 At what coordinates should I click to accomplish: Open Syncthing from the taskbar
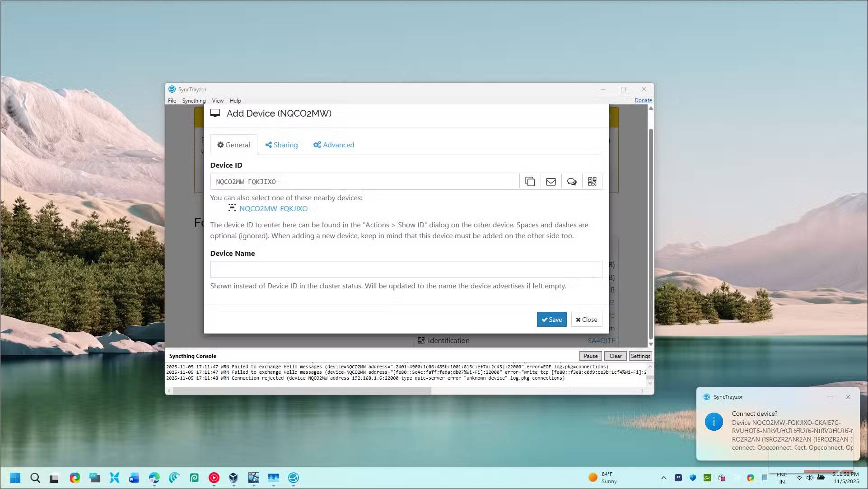click(294, 478)
